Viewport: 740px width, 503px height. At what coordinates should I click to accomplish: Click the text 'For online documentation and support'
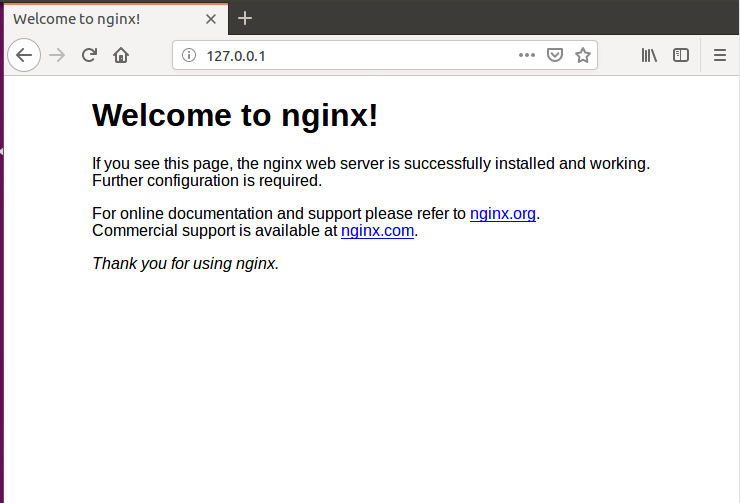(x=227, y=214)
